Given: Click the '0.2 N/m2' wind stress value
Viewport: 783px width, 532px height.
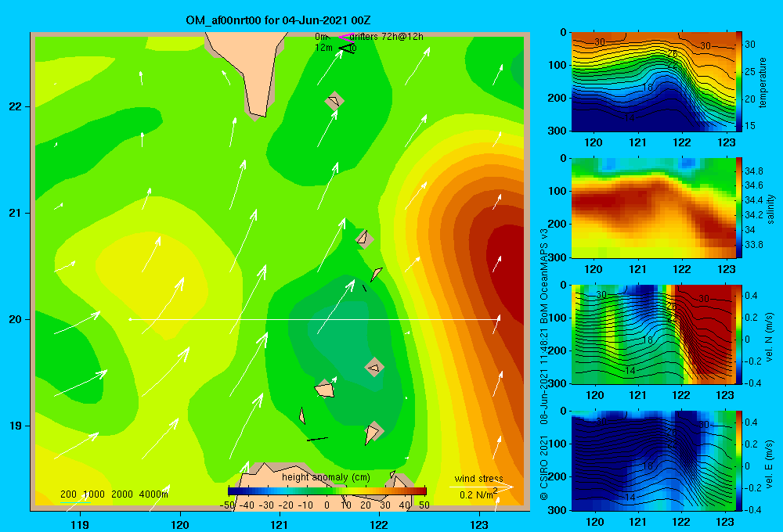Looking at the screenshot, I should pos(478,494).
